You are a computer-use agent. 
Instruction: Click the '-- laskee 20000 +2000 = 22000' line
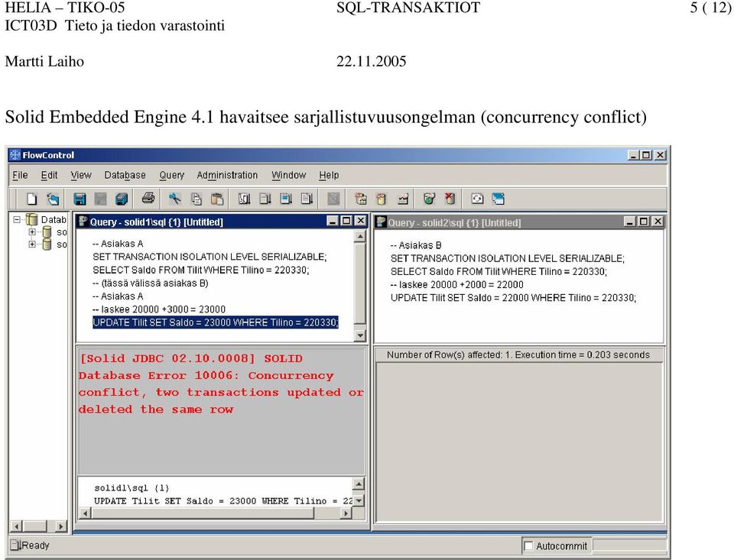457,284
